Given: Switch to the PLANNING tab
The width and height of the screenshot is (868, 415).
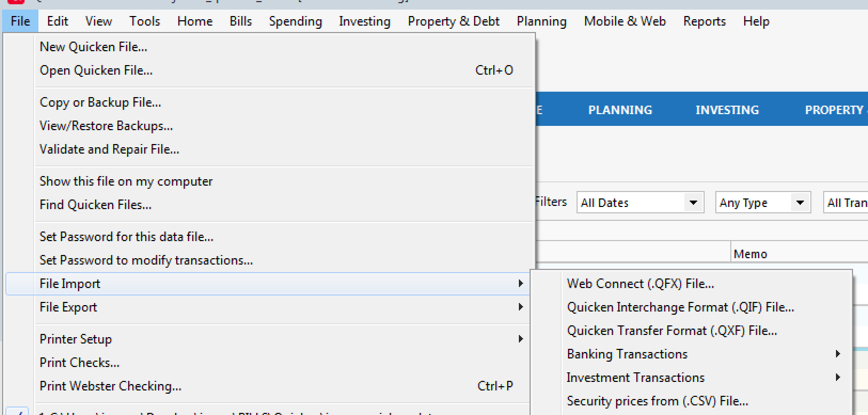Looking at the screenshot, I should (620, 110).
